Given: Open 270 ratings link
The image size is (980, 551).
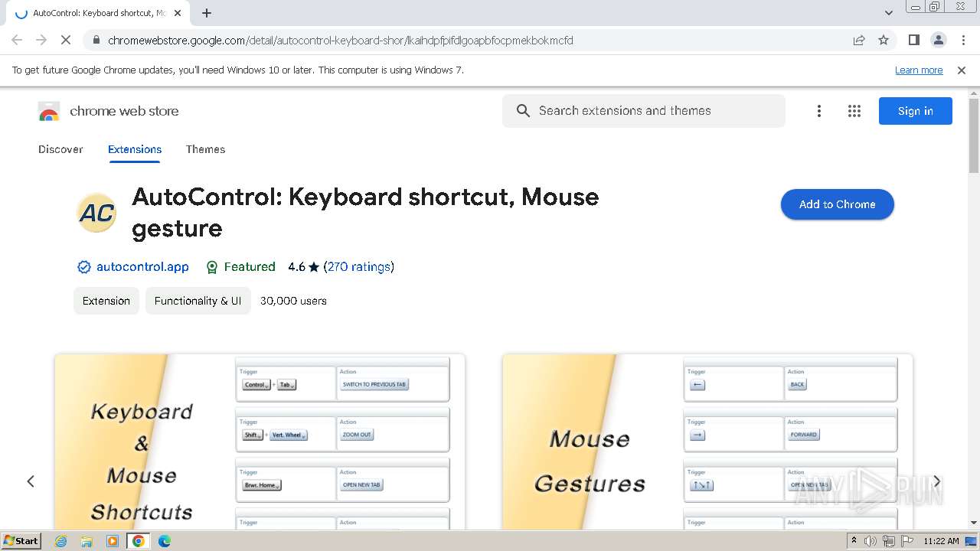Looking at the screenshot, I should (359, 267).
